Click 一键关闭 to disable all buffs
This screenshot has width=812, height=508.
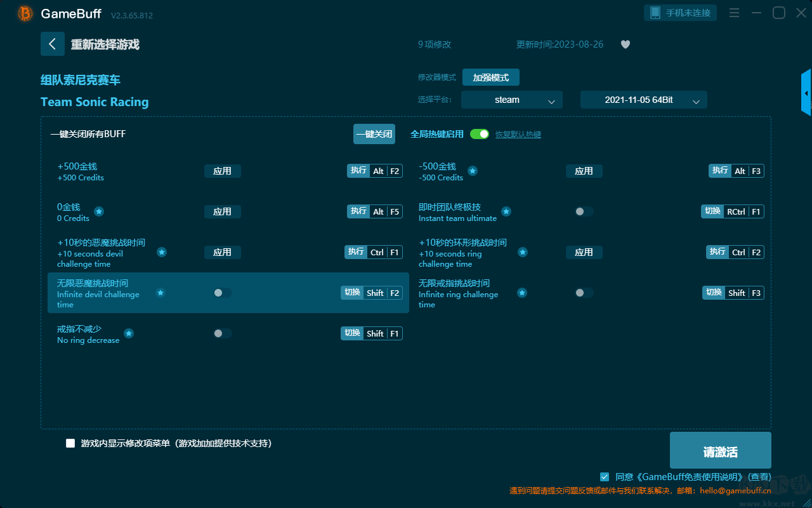coord(374,134)
